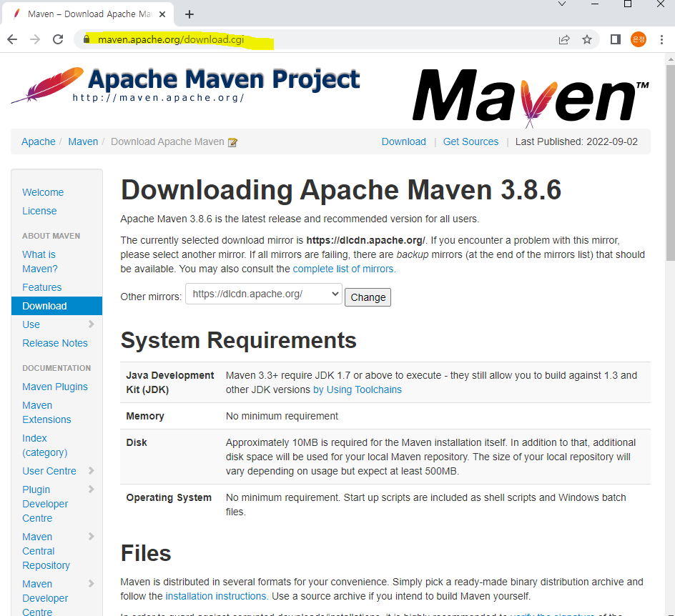Viewport: 675px width, 616px height.
Task: Click the Files heading
Action: [x=146, y=553]
